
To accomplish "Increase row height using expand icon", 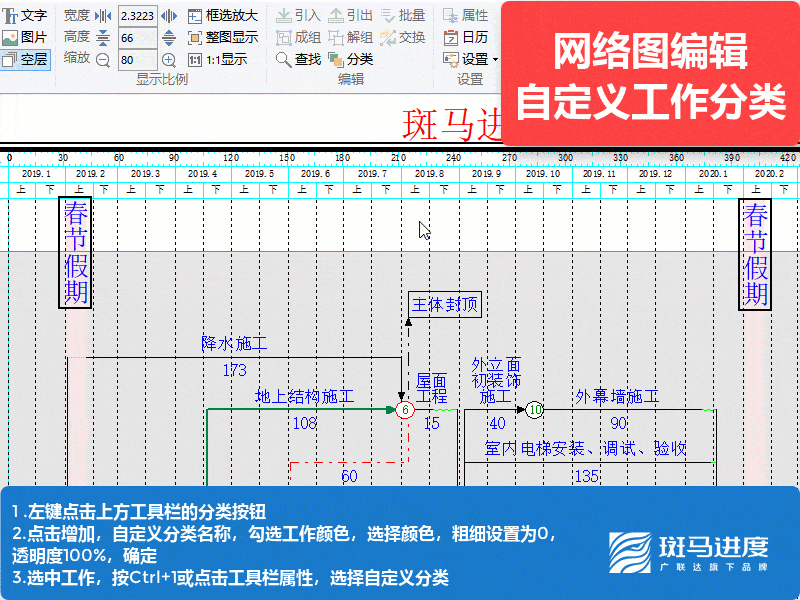I will (169, 37).
